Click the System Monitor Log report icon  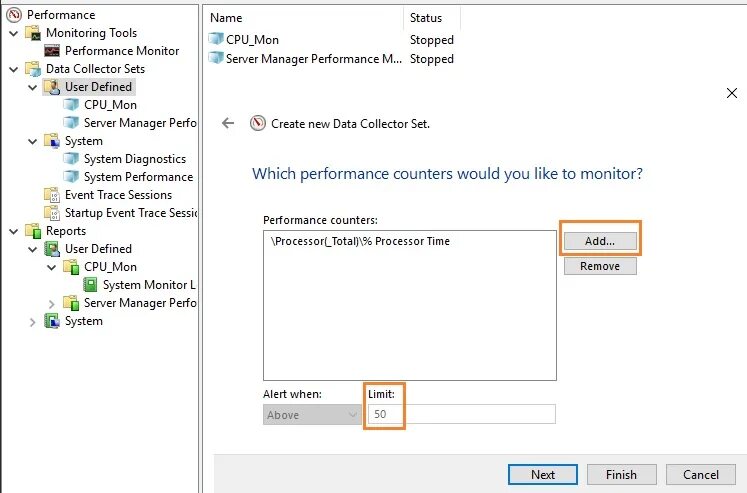coord(91,285)
